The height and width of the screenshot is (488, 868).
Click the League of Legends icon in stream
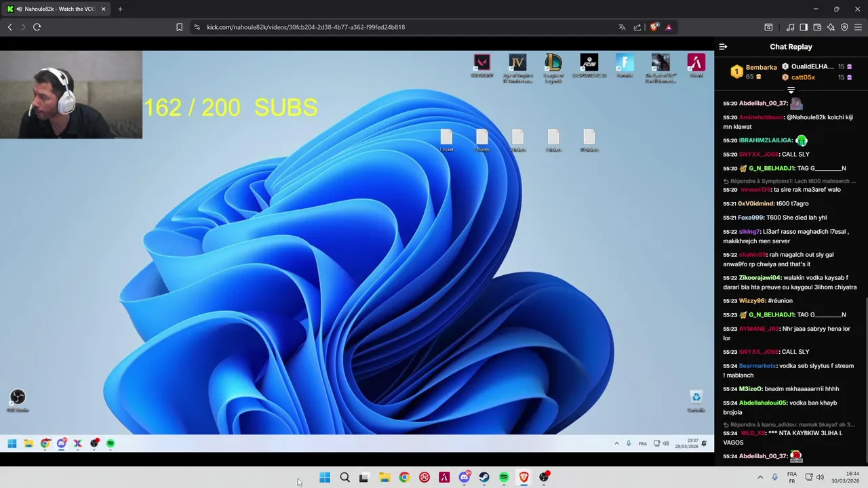(x=553, y=67)
